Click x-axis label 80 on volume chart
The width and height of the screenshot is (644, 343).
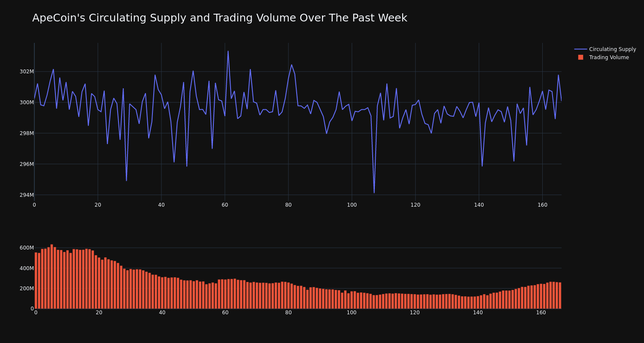pos(289,313)
